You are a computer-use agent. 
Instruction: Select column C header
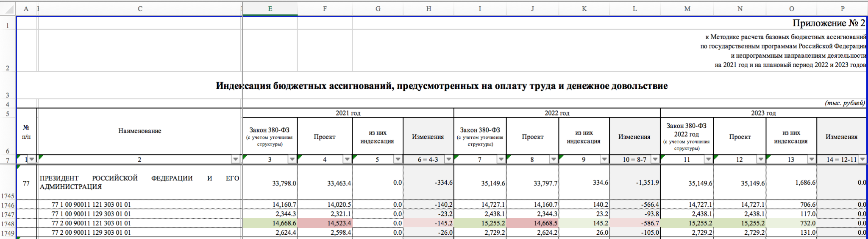pos(140,8)
